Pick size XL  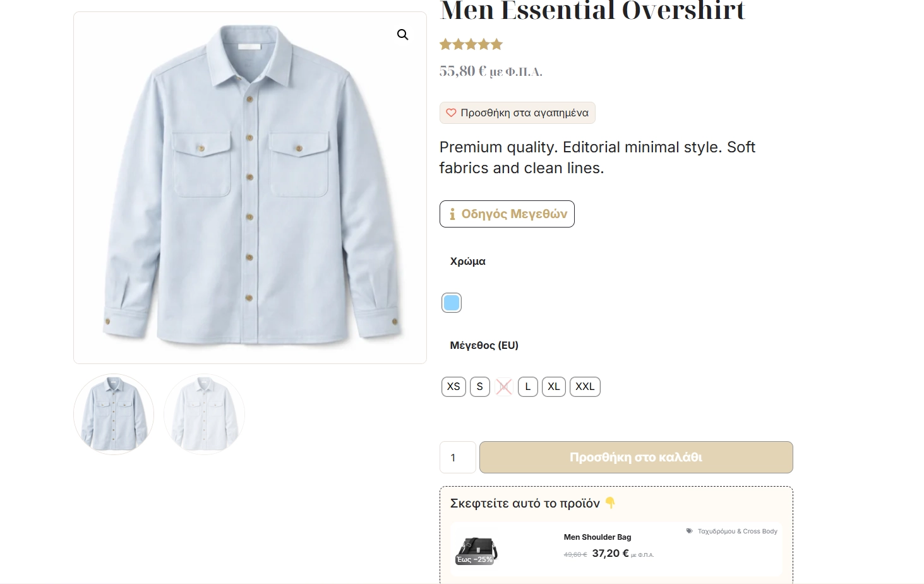554,387
